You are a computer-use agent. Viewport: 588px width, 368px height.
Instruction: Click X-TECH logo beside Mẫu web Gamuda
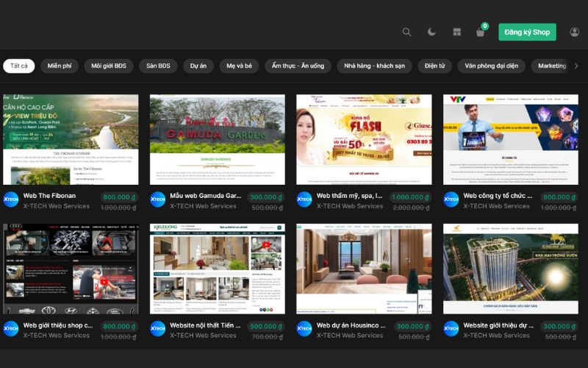pyautogui.click(x=158, y=200)
